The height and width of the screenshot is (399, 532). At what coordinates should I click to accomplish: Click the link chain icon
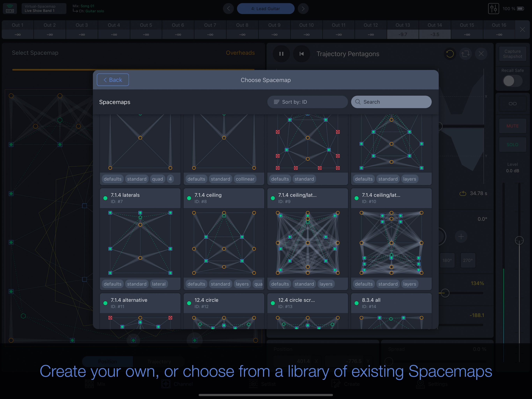[512, 103]
